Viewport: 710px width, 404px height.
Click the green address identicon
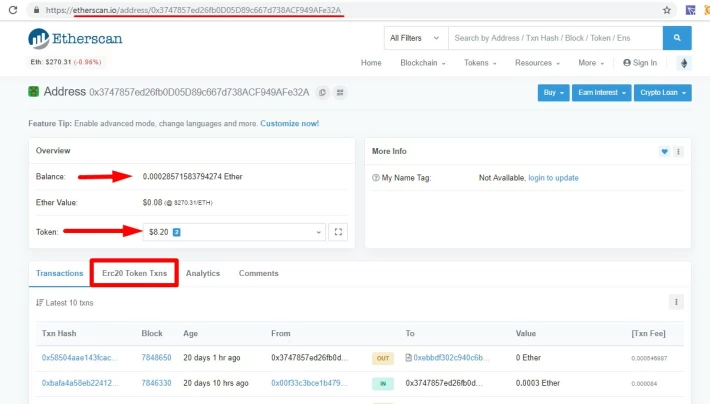34,92
